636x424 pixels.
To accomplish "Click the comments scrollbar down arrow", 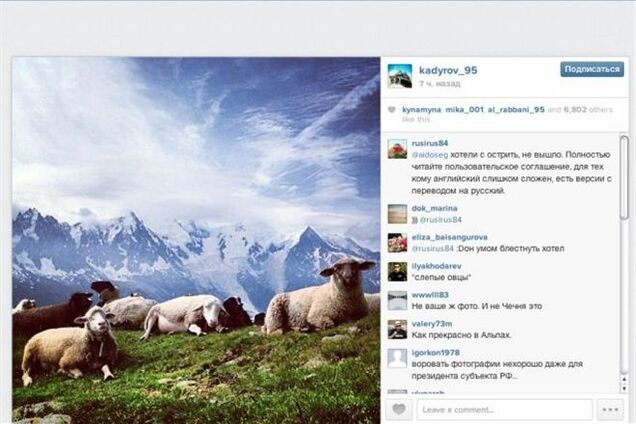I will point(625,388).
